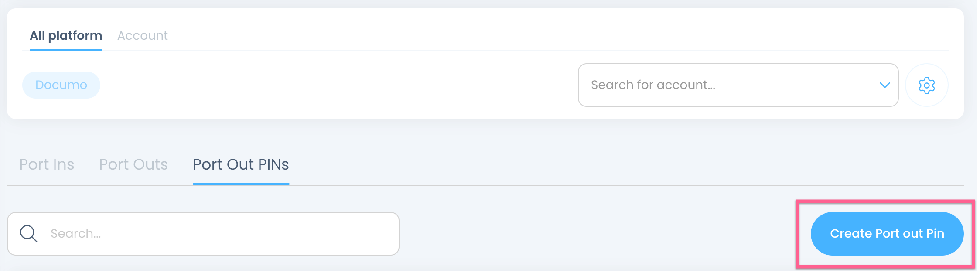The width and height of the screenshot is (980, 273).
Task: Select the Documo platform chip
Action: pos(61,85)
